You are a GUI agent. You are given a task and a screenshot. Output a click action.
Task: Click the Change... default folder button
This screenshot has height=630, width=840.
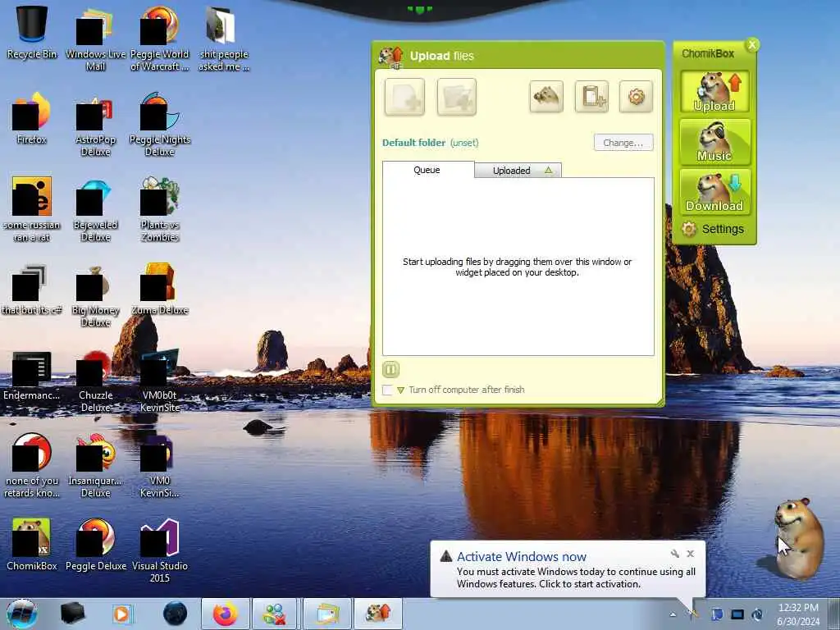623,143
